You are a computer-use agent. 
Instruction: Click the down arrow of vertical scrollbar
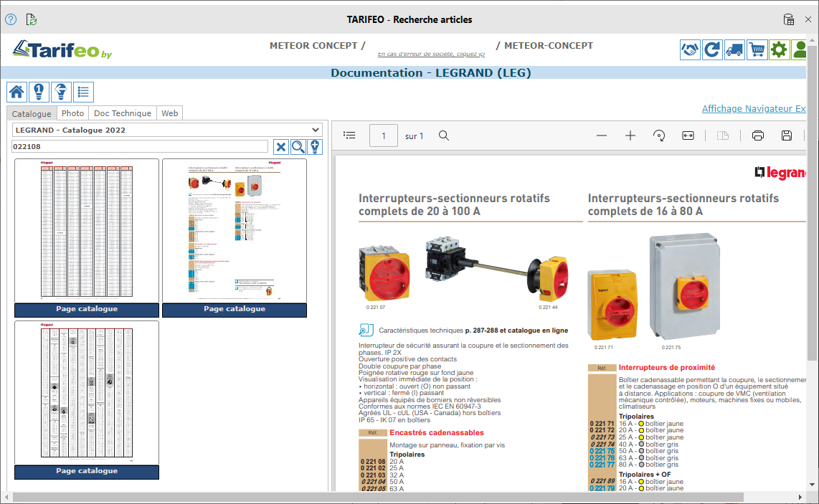coord(813,485)
